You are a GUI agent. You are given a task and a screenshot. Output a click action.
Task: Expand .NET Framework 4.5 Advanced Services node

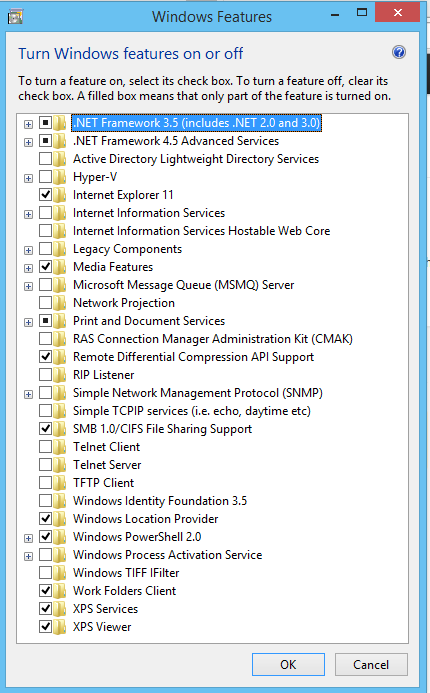click(28, 142)
